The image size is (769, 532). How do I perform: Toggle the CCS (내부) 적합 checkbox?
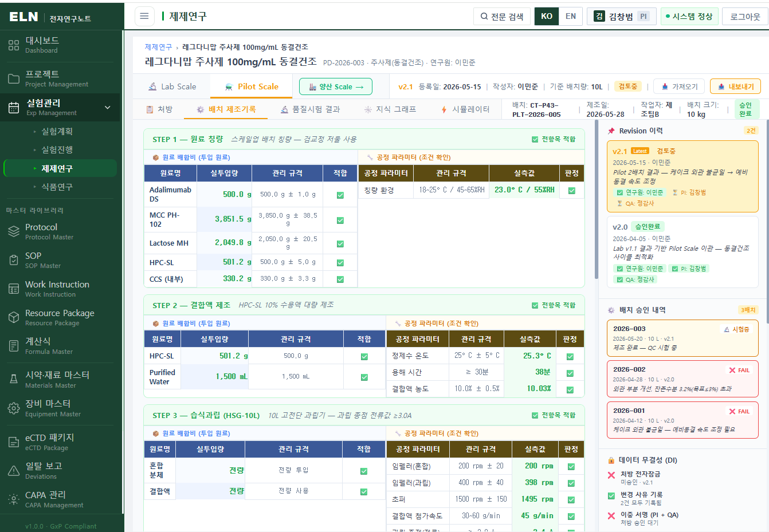point(340,279)
